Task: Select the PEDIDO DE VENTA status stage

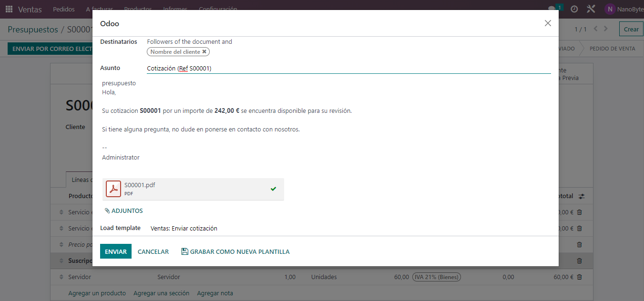Action: [612, 49]
